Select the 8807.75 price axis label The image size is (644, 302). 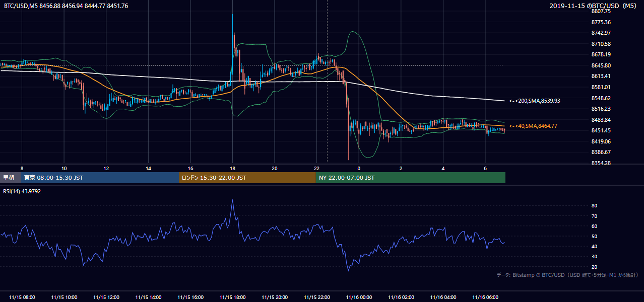[x=601, y=11]
